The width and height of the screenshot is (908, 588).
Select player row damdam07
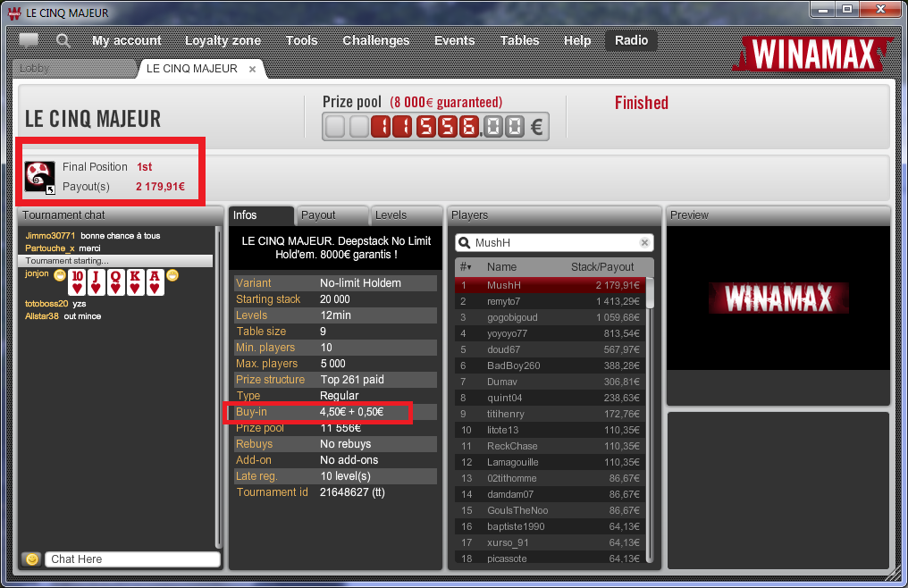[x=551, y=494]
